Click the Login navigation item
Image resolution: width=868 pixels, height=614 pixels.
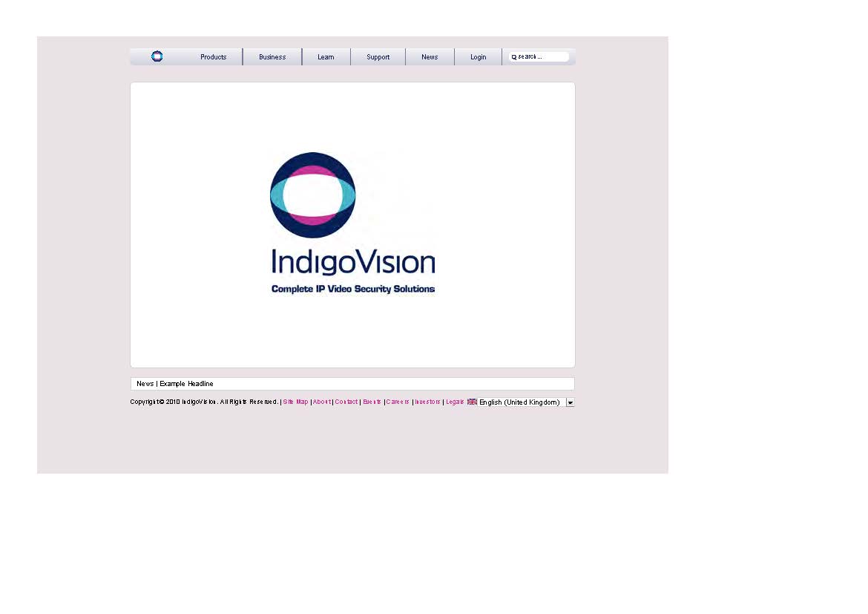[479, 57]
